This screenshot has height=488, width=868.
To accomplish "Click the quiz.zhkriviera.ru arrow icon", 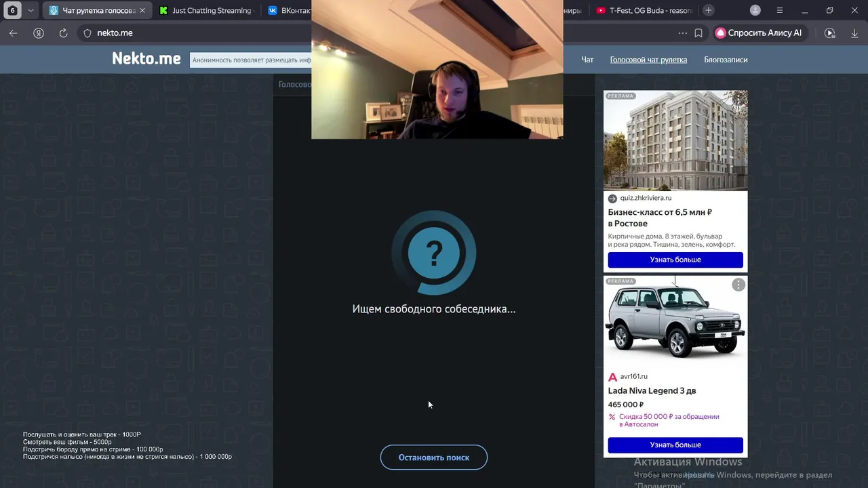I will click(x=612, y=199).
